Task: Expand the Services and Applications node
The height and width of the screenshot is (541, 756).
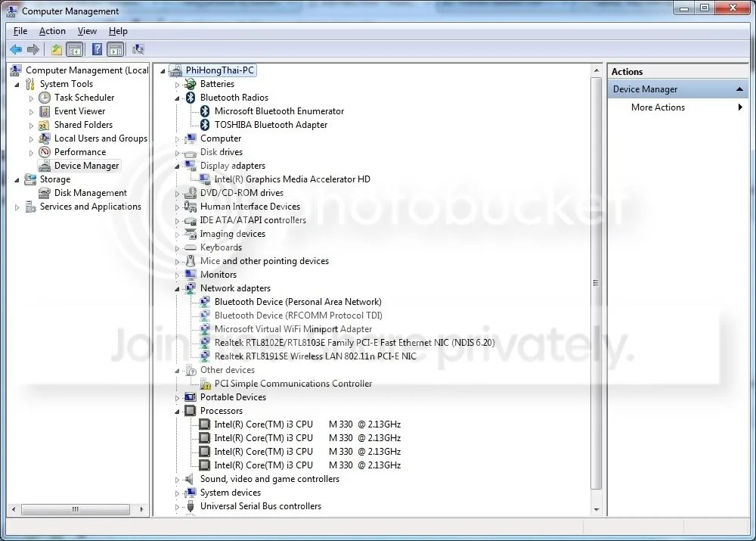Action: 17,207
